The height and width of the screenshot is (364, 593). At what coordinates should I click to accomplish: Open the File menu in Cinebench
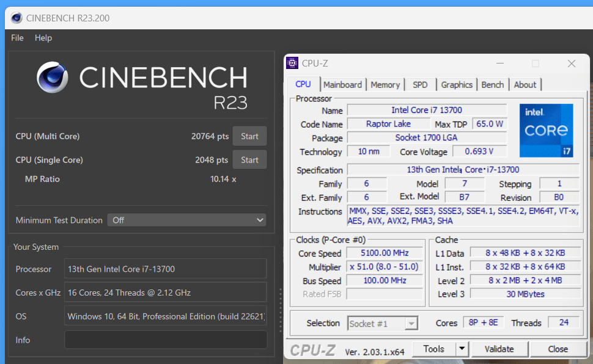(x=17, y=38)
